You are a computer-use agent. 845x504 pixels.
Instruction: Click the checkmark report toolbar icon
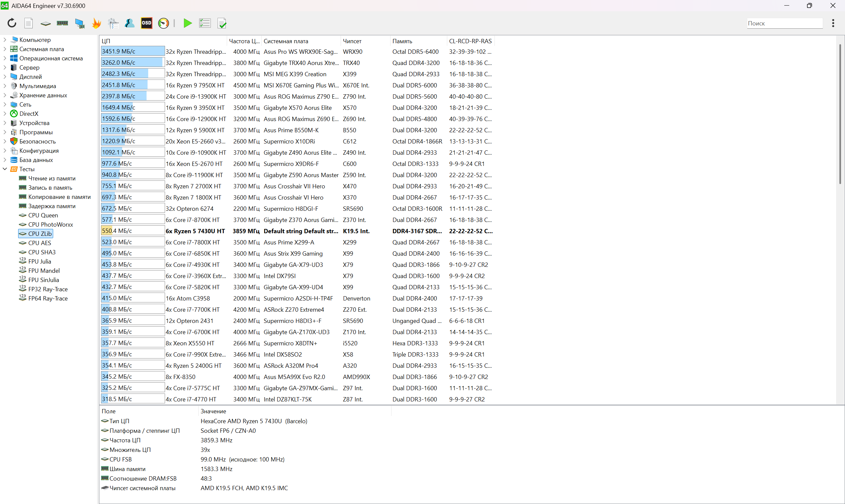point(222,23)
